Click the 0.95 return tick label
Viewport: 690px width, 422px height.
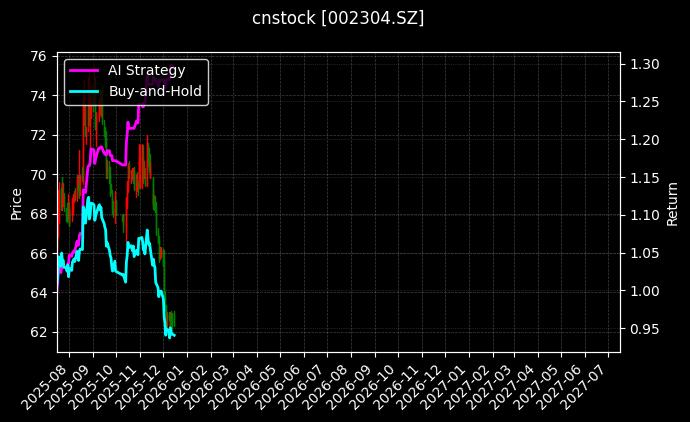pos(643,329)
